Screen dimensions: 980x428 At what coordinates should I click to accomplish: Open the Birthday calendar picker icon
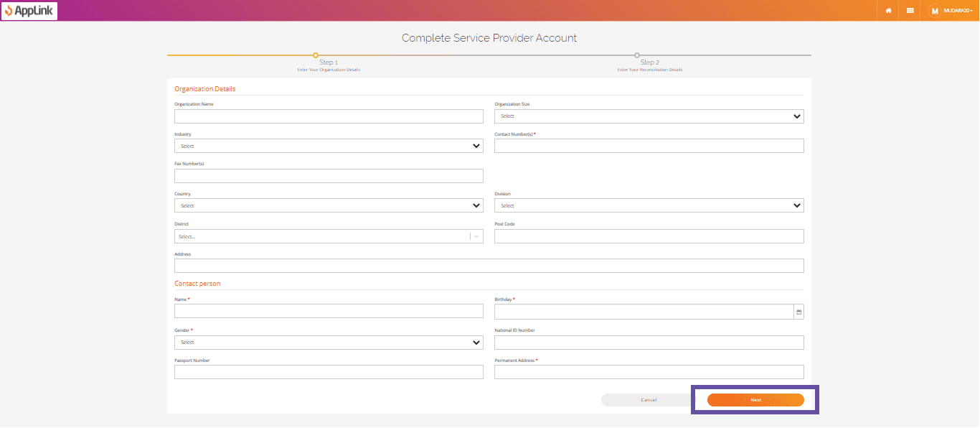click(798, 312)
